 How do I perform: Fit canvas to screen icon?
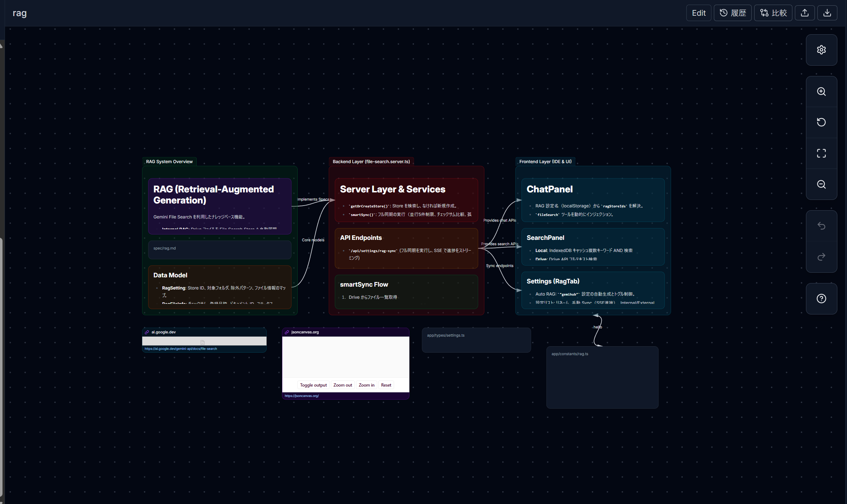click(821, 153)
